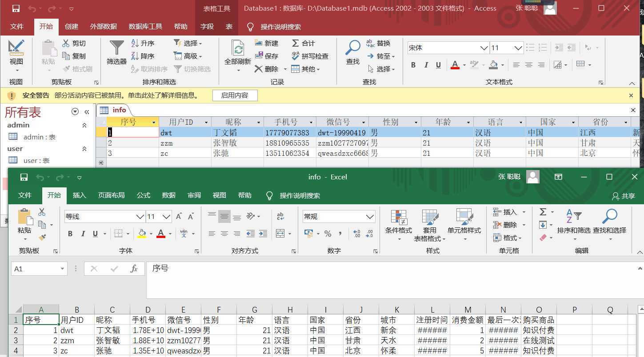Click Access Copy (复制) button
This screenshot has width=644, height=357.
tap(74, 56)
